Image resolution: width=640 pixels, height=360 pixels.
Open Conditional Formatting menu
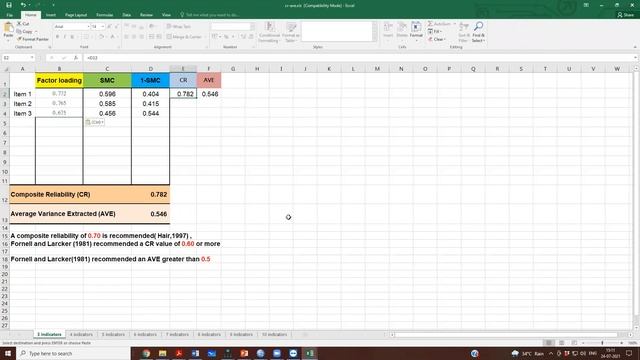pyautogui.click(x=269, y=32)
